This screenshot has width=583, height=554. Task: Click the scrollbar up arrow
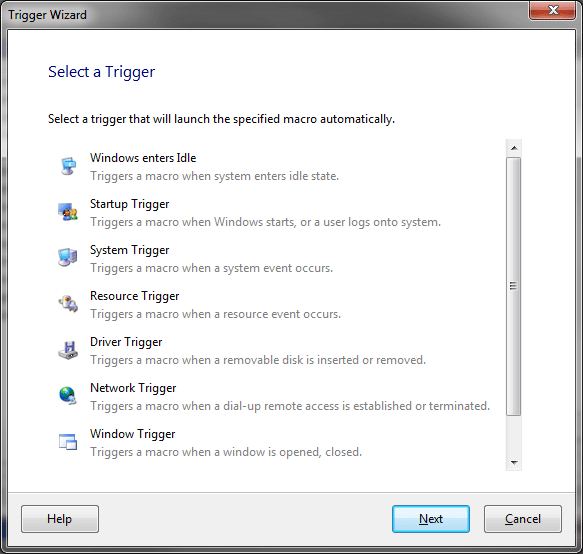tap(514, 148)
